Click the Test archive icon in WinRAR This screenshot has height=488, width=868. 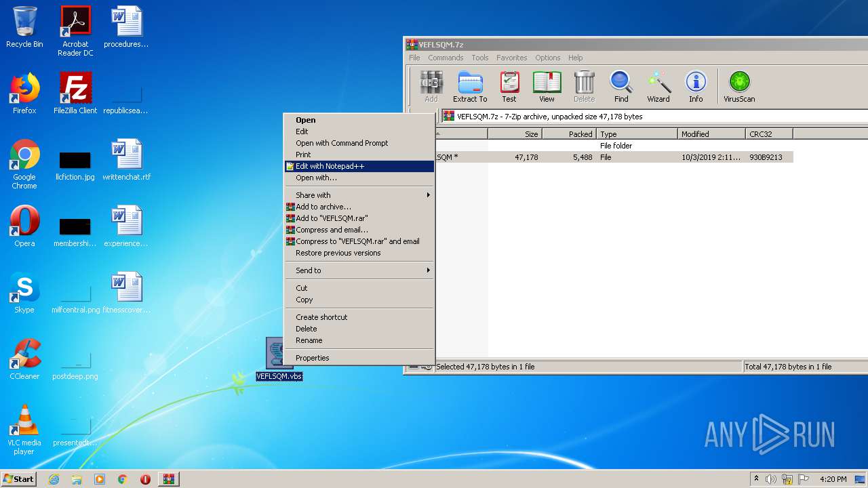[x=509, y=87]
